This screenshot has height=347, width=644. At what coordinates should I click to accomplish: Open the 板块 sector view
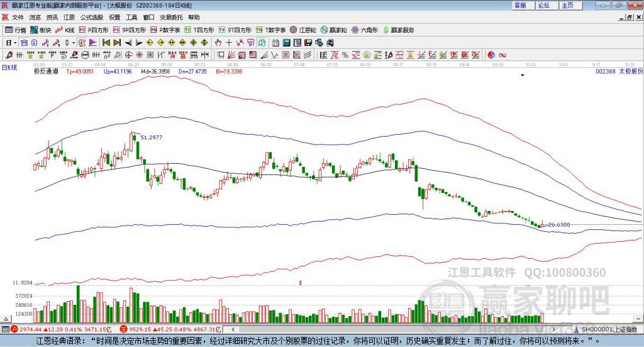tap(41, 30)
